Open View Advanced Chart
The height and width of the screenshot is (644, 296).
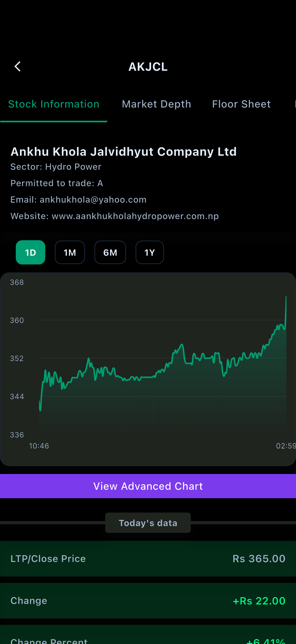point(148,486)
